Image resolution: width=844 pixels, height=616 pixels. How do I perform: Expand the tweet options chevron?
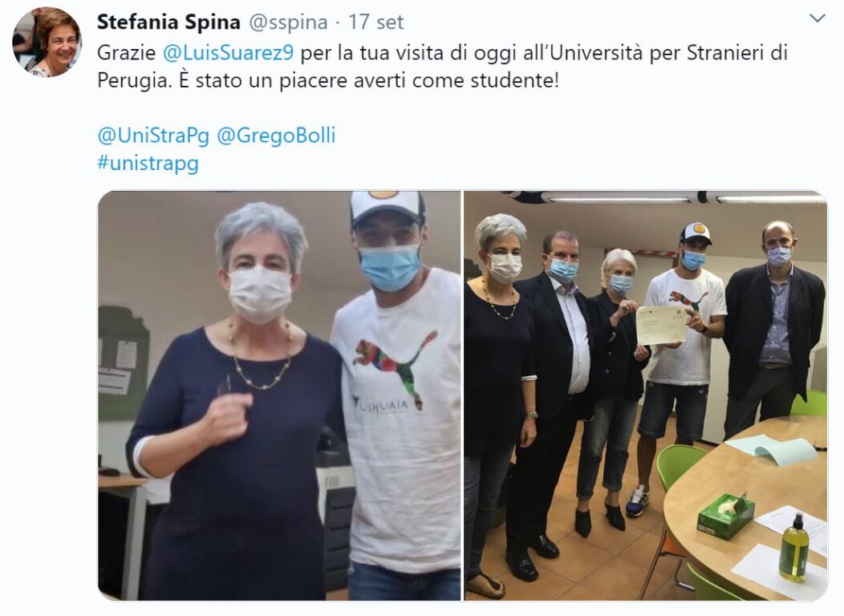coord(817,18)
